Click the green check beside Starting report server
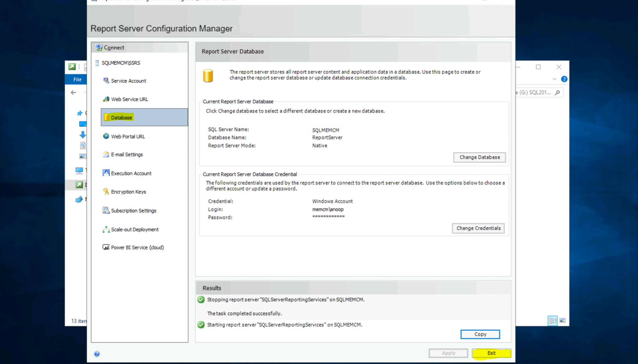638x364 pixels. click(201, 325)
